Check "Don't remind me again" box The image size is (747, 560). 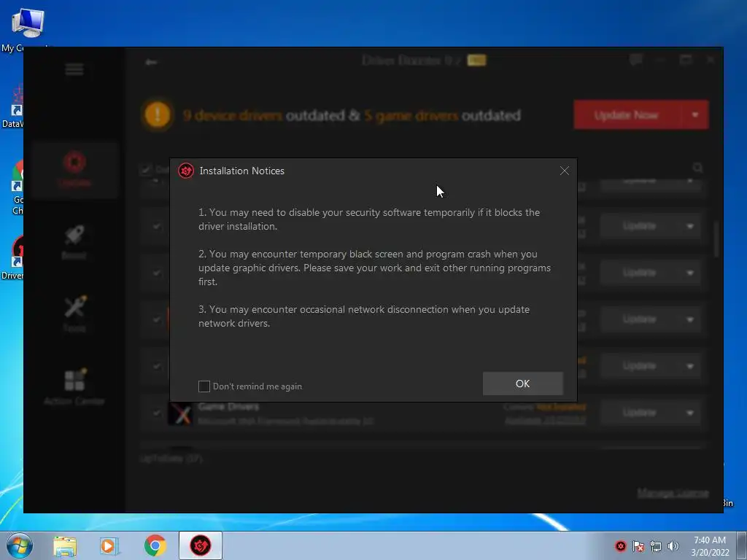click(204, 386)
